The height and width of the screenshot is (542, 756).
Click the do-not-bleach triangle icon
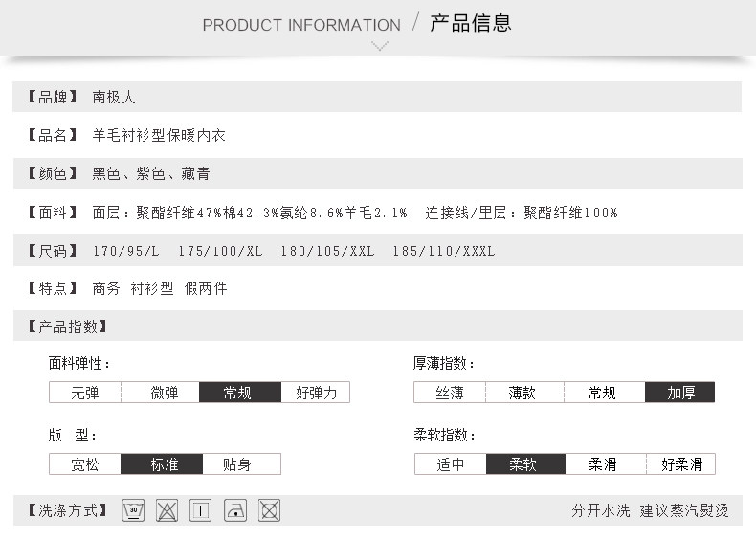[x=167, y=510]
